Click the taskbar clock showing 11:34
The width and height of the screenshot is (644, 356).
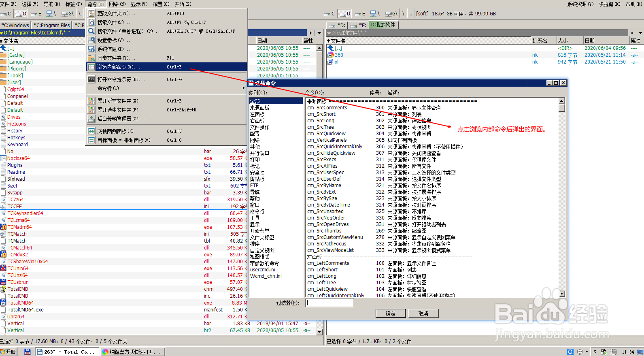[x=628, y=352]
